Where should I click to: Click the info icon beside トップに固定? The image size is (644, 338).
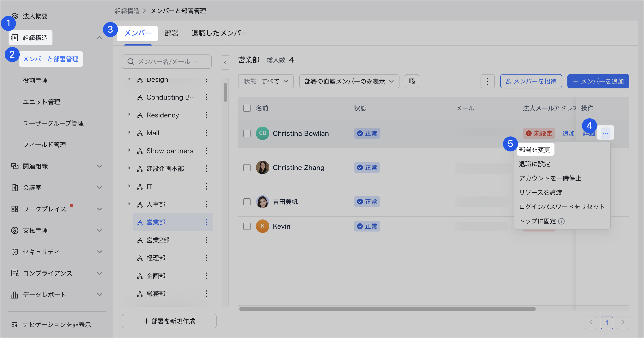pos(561,221)
